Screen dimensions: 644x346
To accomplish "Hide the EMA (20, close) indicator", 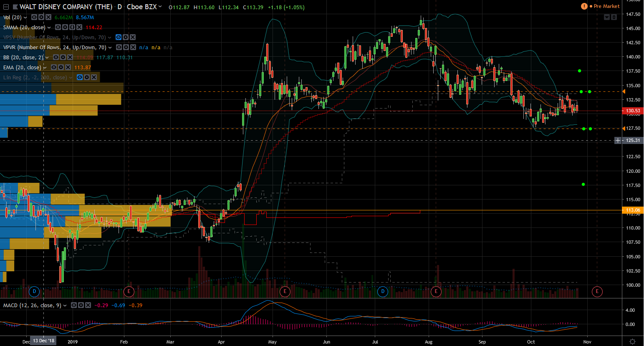I will coord(54,67).
